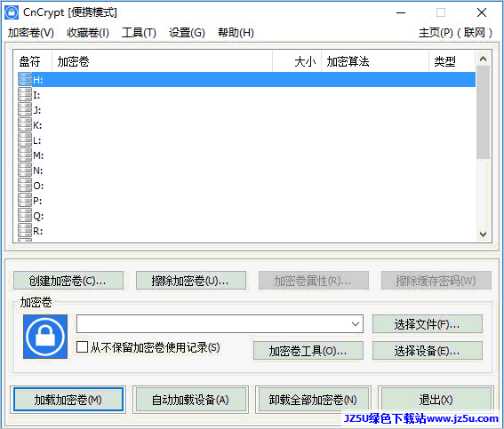Select the row labeled O:

[x=246, y=186]
